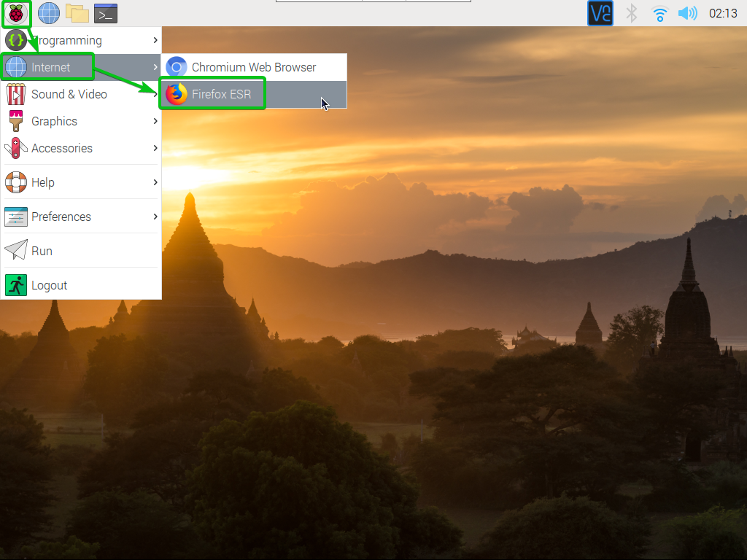Open the Wi-Fi network tray icon

[659, 14]
